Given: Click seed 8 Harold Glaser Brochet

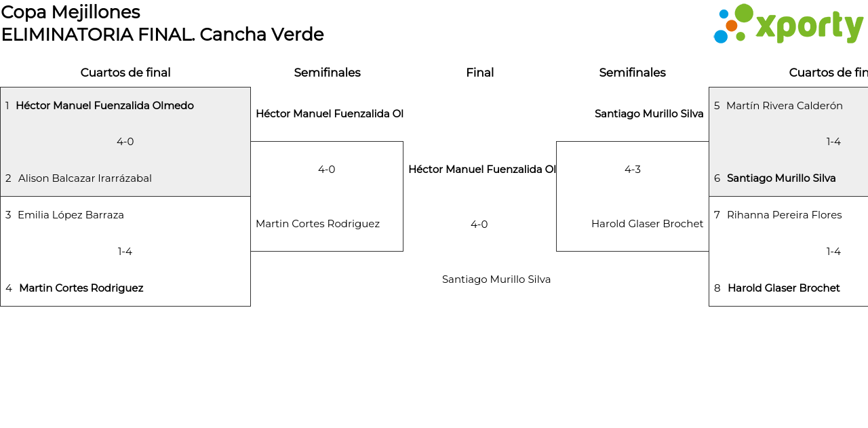Looking at the screenshot, I should (783, 288).
